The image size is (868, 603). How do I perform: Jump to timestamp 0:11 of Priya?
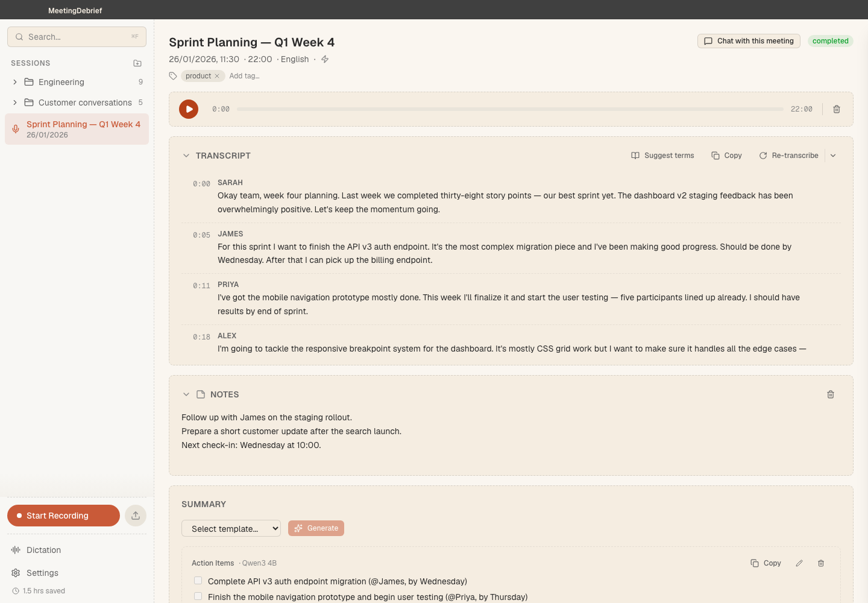(x=201, y=286)
